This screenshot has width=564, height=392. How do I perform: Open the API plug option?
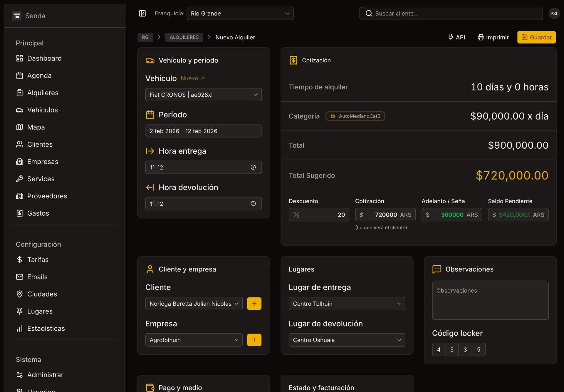coord(456,37)
